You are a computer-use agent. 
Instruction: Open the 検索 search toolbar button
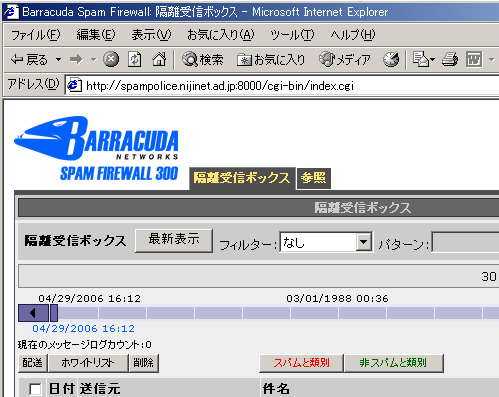[202, 60]
